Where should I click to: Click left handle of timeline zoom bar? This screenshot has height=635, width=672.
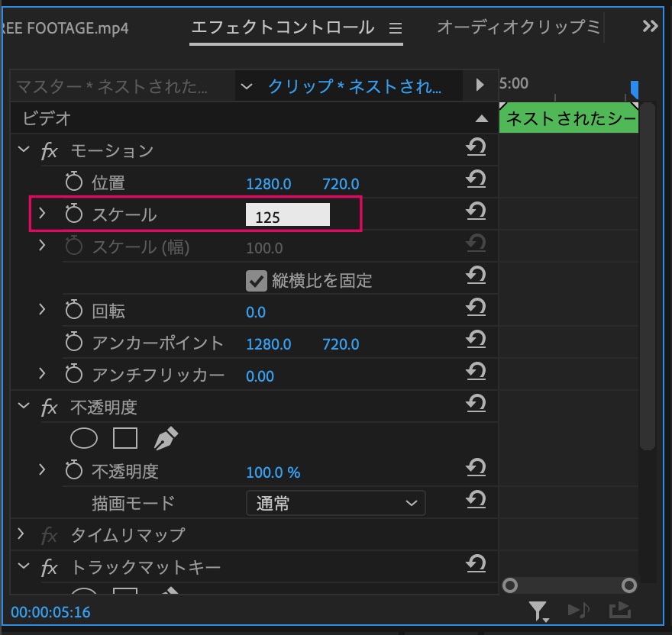coord(510,585)
